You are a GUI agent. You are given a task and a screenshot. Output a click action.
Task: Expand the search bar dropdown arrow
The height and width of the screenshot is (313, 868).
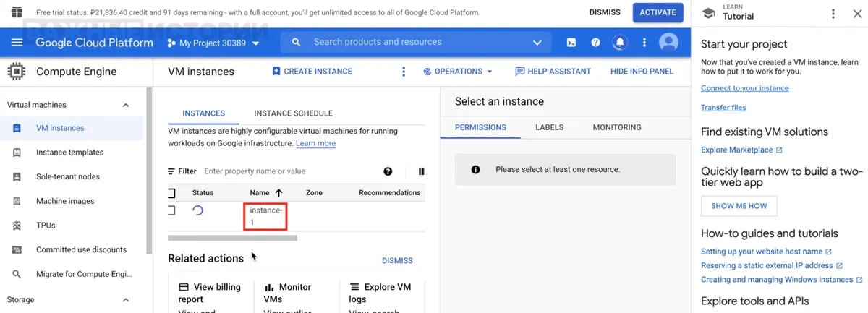coord(537,43)
